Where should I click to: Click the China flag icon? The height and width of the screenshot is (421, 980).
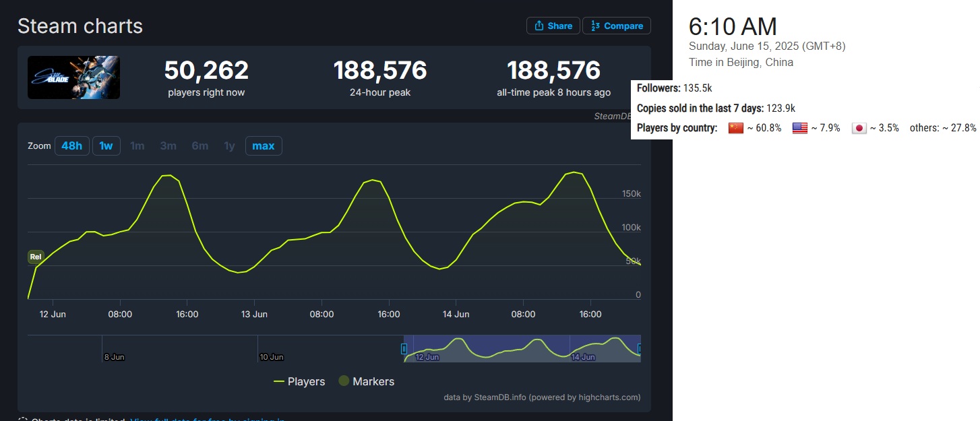pyautogui.click(x=735, y=128)
